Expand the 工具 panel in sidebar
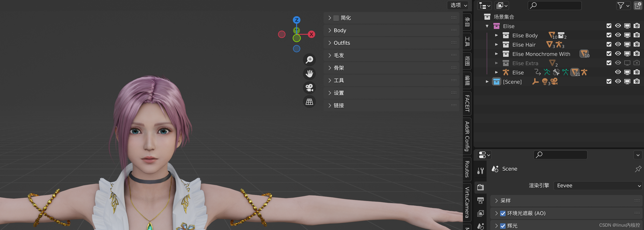This screenshot has width=644, height=230. (x=391, y=81)
